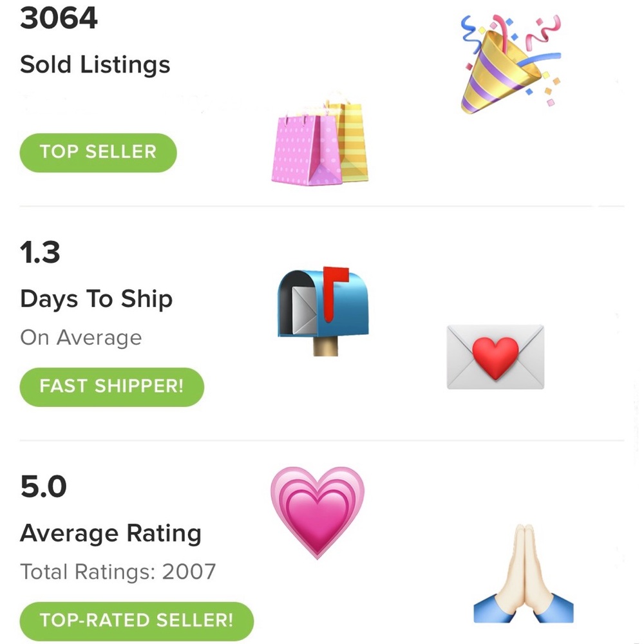
Task: Click the 3064 sold count
Action: [59, 19]
